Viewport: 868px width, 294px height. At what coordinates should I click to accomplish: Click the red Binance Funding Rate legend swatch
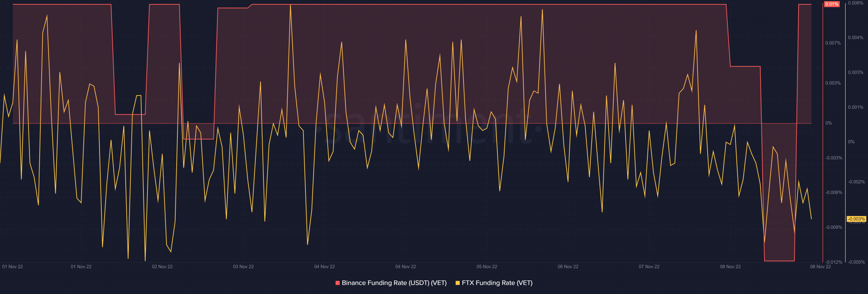pyautogui.click(x=337, y=283)
